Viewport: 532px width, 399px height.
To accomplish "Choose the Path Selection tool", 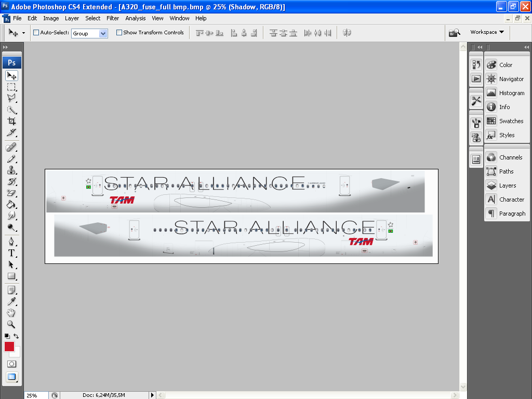I will tap(11, 264).
